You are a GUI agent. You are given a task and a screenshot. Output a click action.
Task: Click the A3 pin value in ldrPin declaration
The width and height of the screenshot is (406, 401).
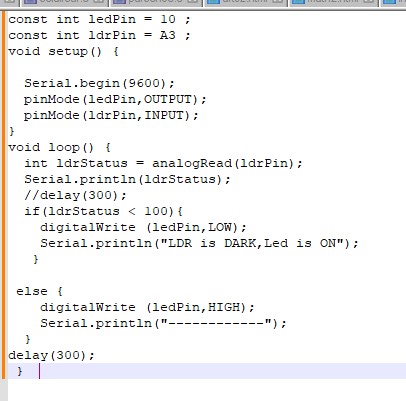[x=168, y=35]
